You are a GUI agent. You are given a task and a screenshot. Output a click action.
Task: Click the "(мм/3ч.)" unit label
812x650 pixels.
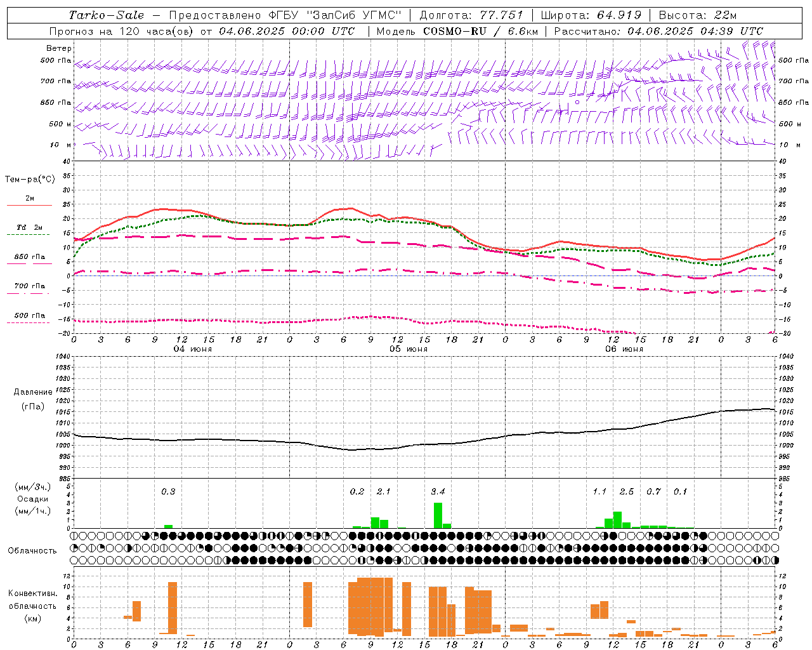tap(33, 487)
